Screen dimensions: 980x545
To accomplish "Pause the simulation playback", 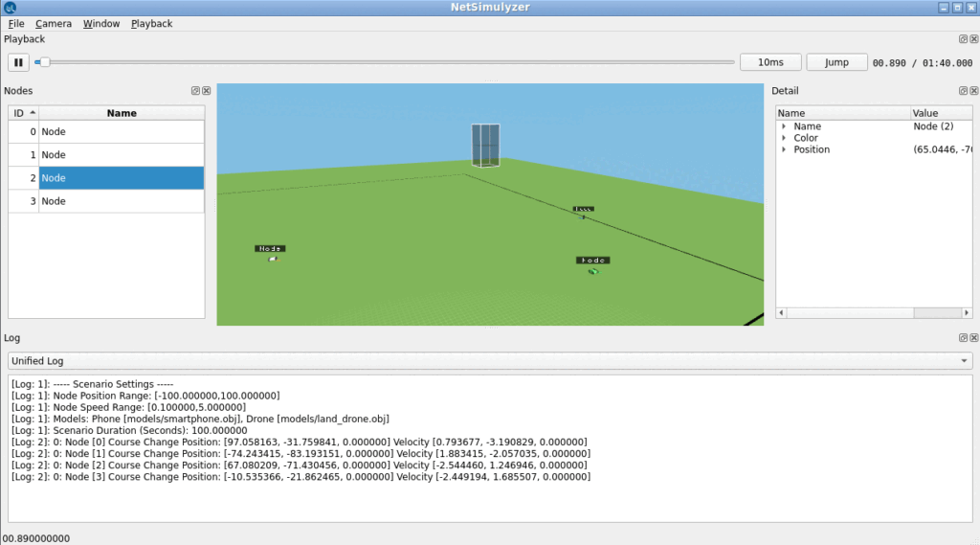I will click(18, 62).
